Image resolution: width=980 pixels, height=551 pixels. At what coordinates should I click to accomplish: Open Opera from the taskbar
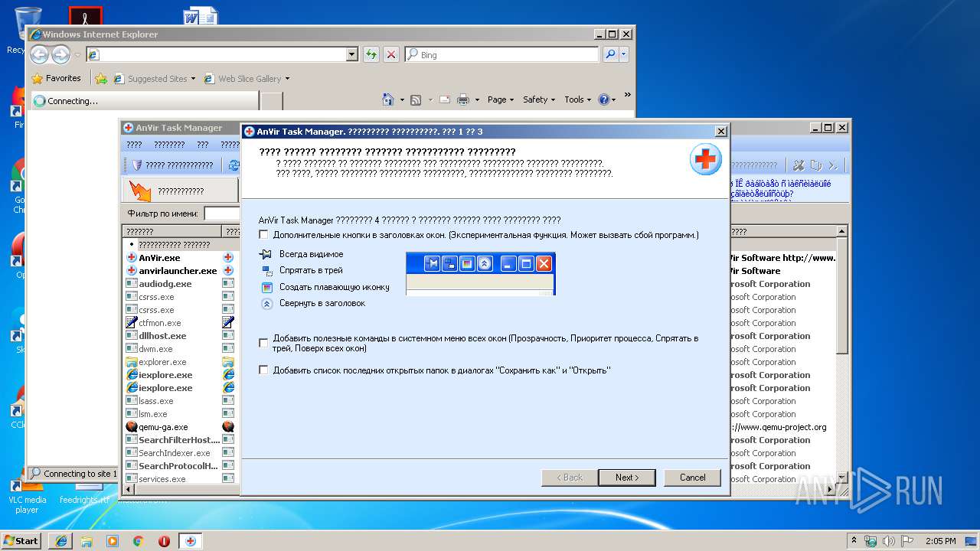pos(164,540)
